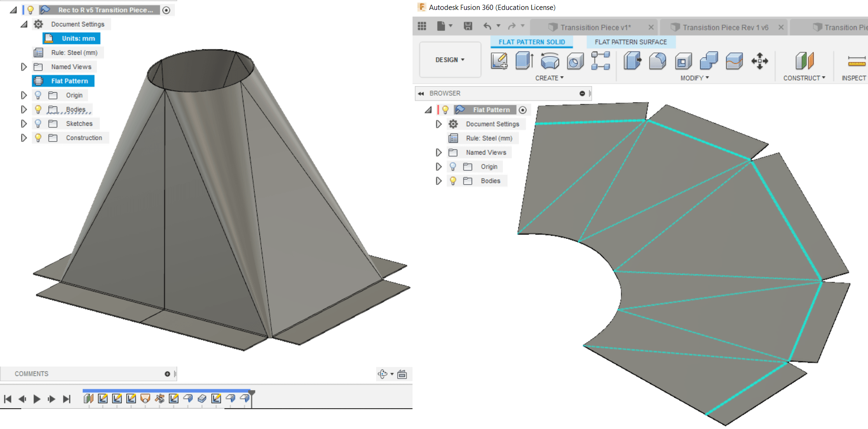Open the Move/Copy tool

pos(759,61)
